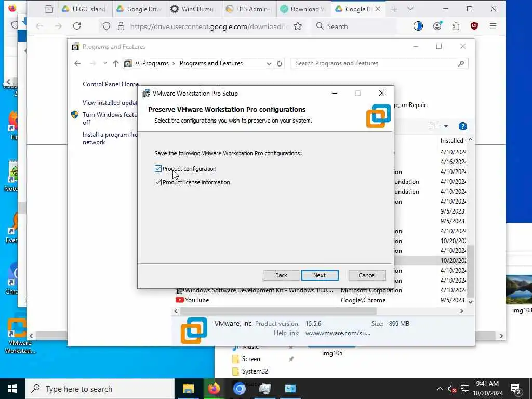The width and height of the screenshot is (532, 399).
Task: Sort by Installed On column header
Action: coord(453,141)
